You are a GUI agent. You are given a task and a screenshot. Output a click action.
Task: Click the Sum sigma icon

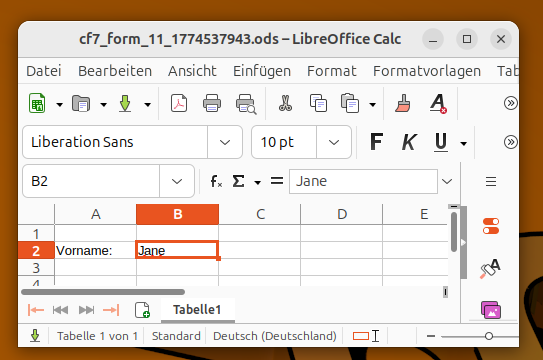(x=238, y=181)
